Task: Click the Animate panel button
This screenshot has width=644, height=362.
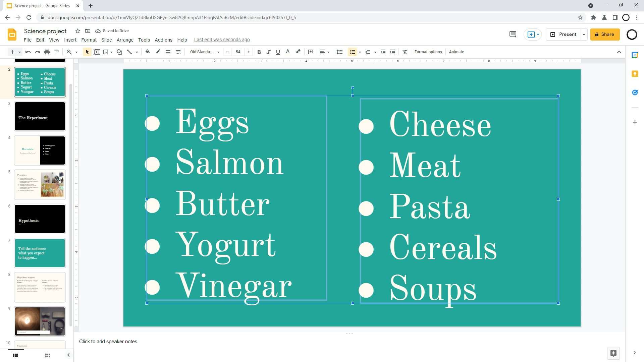Action: pos(456,52)
